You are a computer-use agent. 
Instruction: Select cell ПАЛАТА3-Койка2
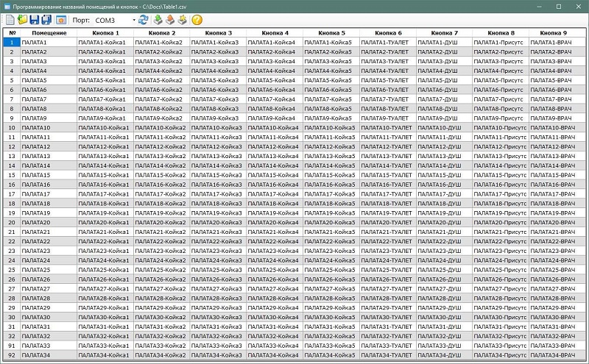[x=162, y=62]
